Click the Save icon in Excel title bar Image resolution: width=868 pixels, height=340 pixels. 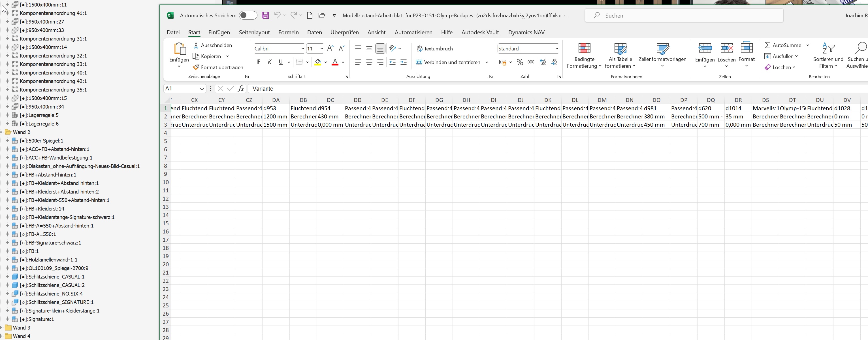tap(265, 15)
